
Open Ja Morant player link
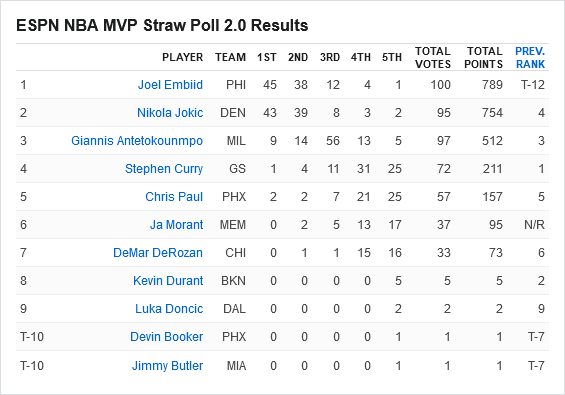click(177, 225)
